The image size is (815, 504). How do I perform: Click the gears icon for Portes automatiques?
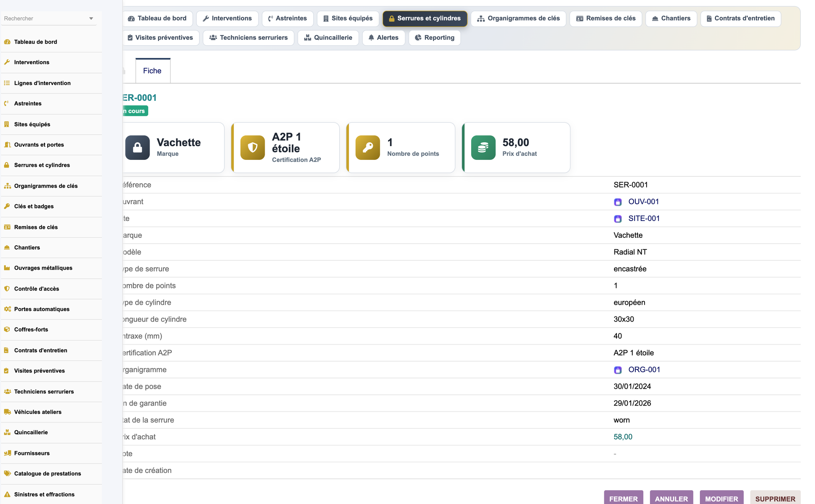point(7,309)
